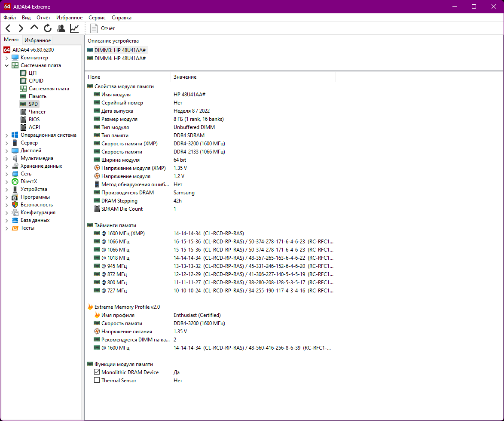Select the Extreme Memory Profile v2.0 header

click(x=123, y=307)
